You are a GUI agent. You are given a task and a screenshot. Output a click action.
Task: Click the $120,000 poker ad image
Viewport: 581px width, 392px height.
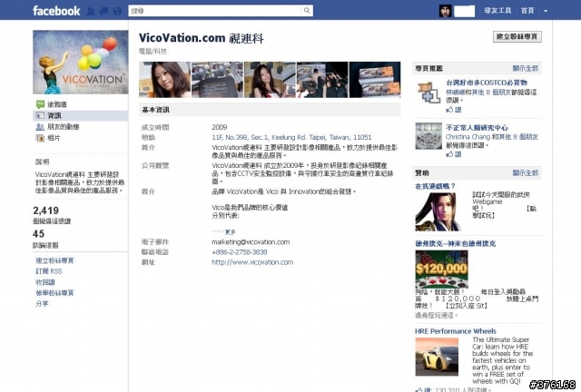pos(442,269)
